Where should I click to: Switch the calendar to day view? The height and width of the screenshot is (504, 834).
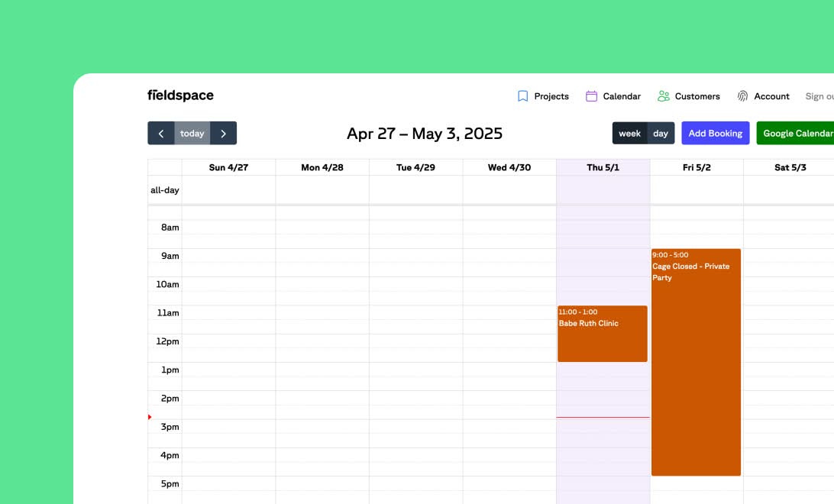(x=660, y=133)
